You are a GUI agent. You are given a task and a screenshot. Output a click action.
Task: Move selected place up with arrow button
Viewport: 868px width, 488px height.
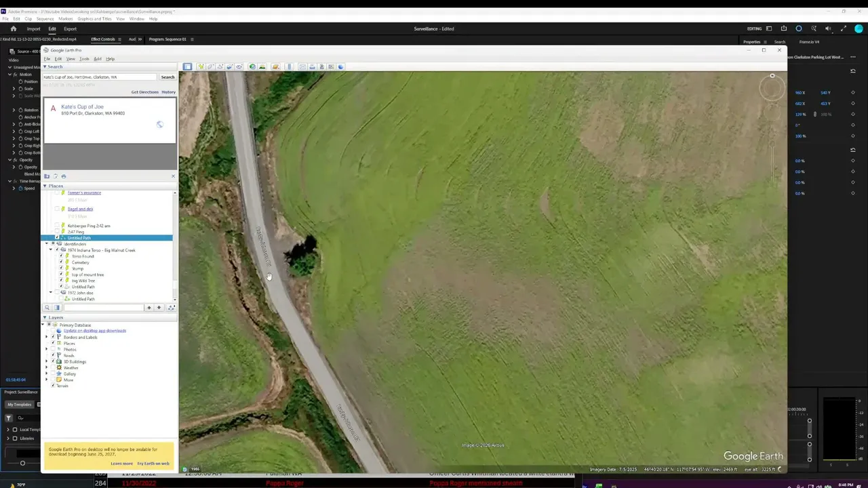tap(149, 308)
